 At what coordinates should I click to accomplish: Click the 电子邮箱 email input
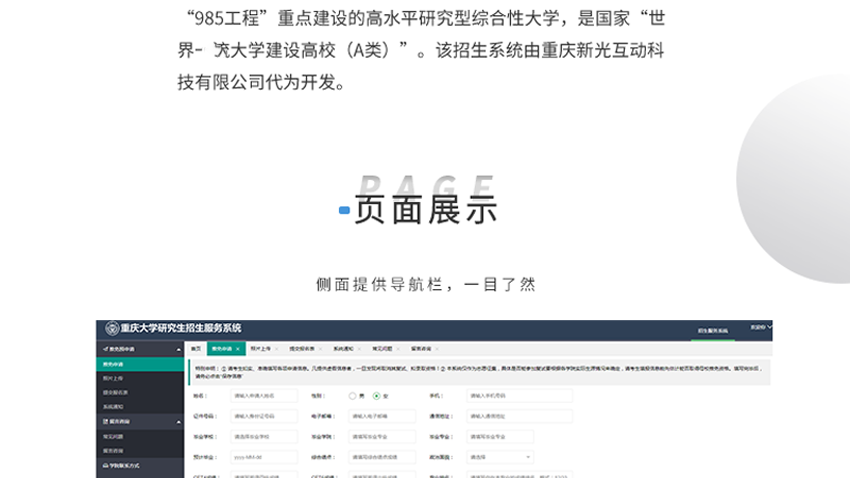[x=382, y=416]
